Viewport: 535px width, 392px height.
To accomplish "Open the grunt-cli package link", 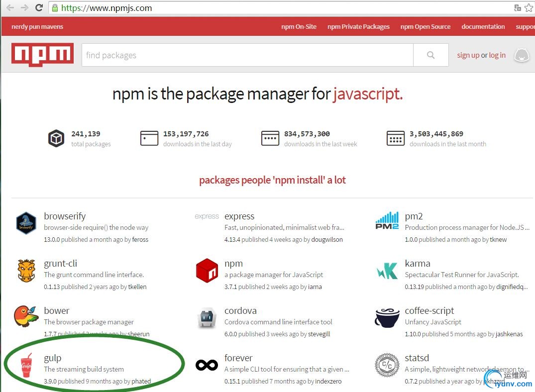I will click(x=60, y=263).
